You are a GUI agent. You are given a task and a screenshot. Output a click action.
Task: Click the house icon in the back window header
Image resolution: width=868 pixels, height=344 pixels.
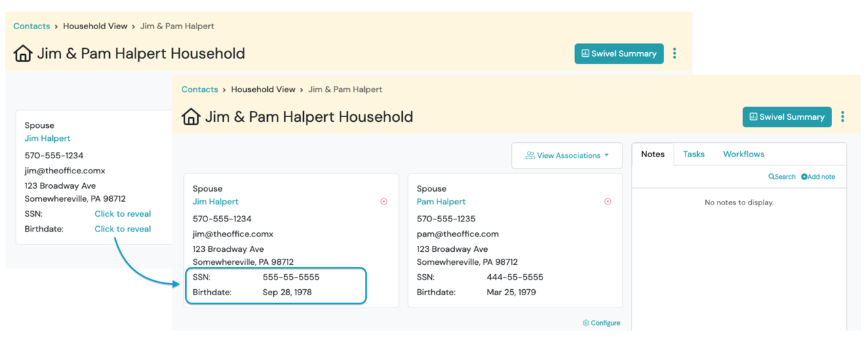point(23,53)
